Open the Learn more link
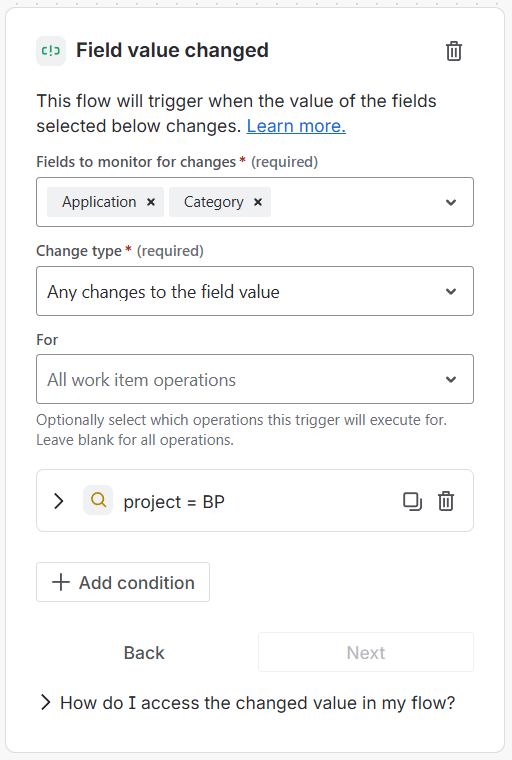Image resolution: width=512 pixels, height=760 pixels. coord(296,126)
